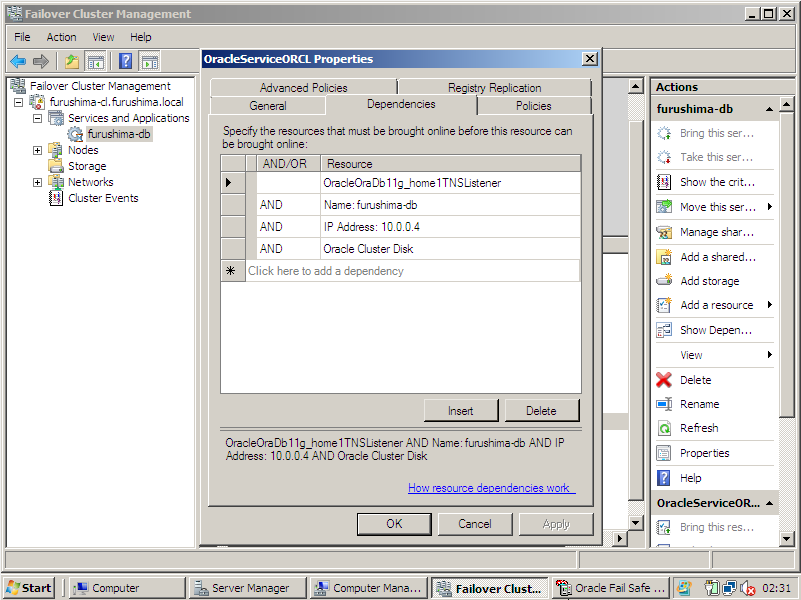Open the View menu in the menu bar

[x=103, y=37]
